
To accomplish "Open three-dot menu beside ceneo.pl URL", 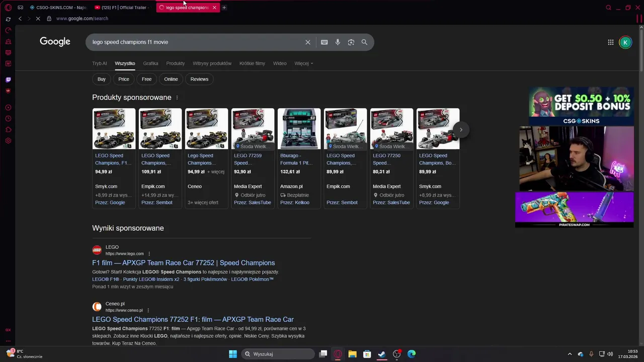I will [x=148, y=310].
